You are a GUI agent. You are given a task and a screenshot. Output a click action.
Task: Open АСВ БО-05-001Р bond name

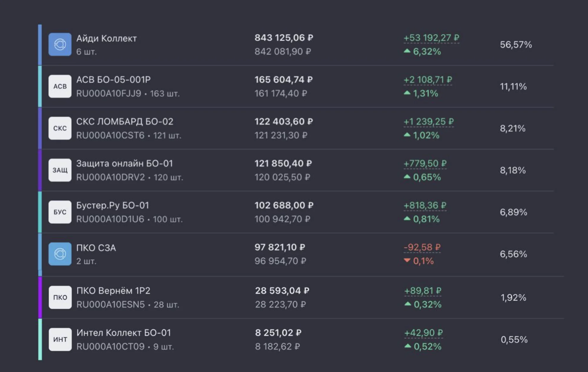(x=113, y=80)
